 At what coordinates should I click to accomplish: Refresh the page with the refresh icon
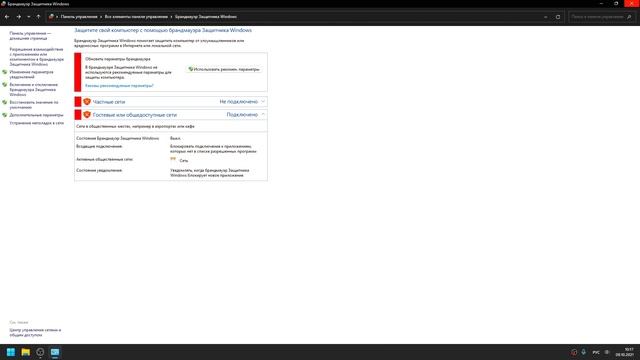click(558, 17)
